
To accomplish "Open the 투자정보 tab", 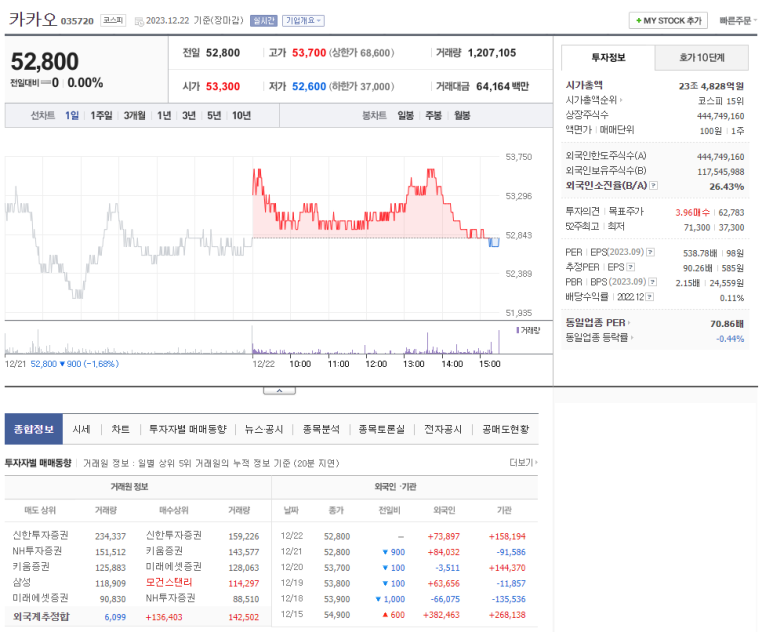I will 608,58.
